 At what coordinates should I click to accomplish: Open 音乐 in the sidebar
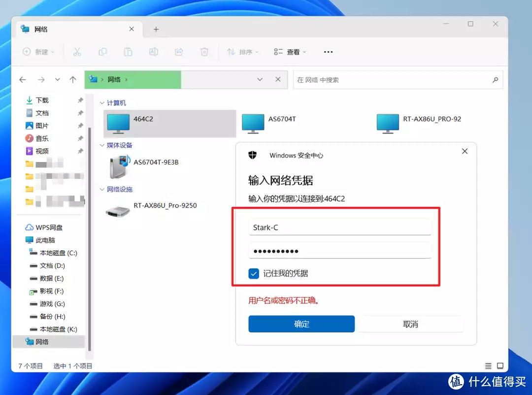point(42,138)
